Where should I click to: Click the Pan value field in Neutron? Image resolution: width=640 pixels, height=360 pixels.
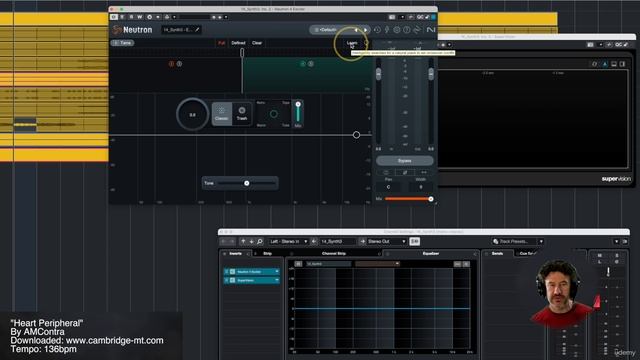(x=388, y=187)
